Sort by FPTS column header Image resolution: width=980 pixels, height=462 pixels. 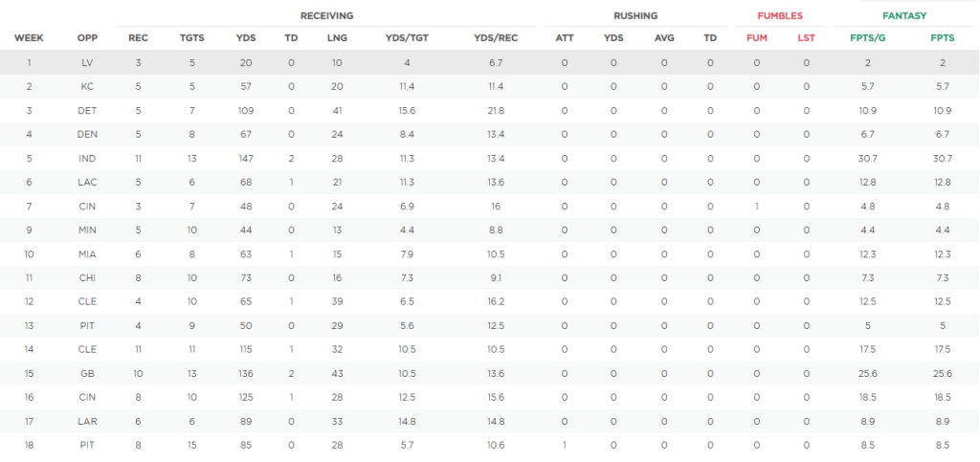(942, 38)
